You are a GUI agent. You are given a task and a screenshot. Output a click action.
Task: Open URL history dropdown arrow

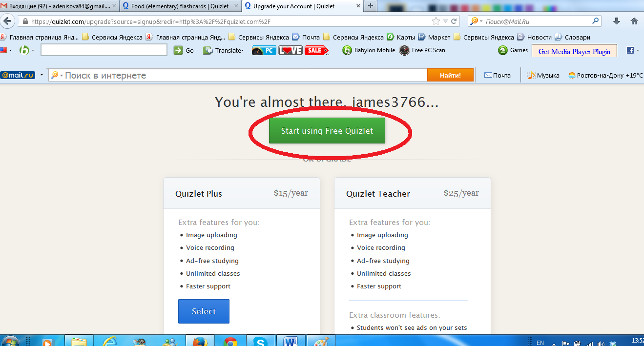point(445,21)
